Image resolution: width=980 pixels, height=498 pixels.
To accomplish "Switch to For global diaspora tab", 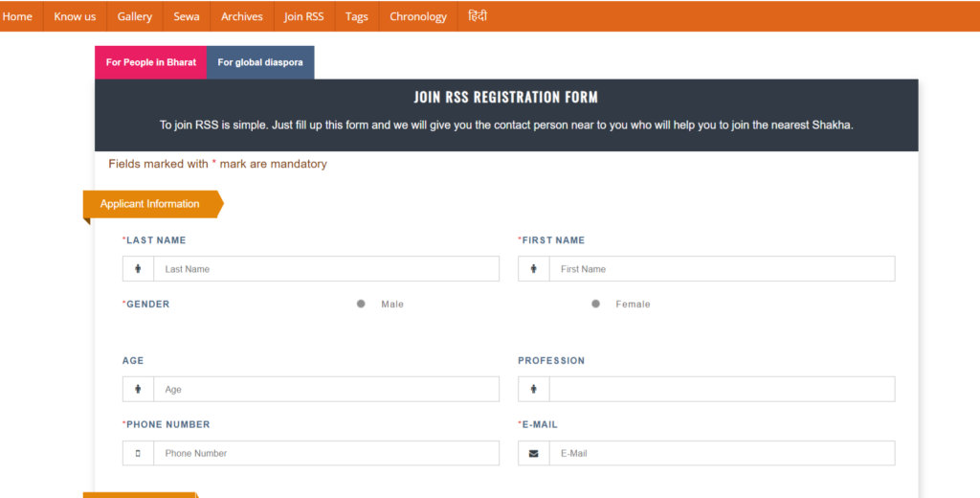I will 260,62.
